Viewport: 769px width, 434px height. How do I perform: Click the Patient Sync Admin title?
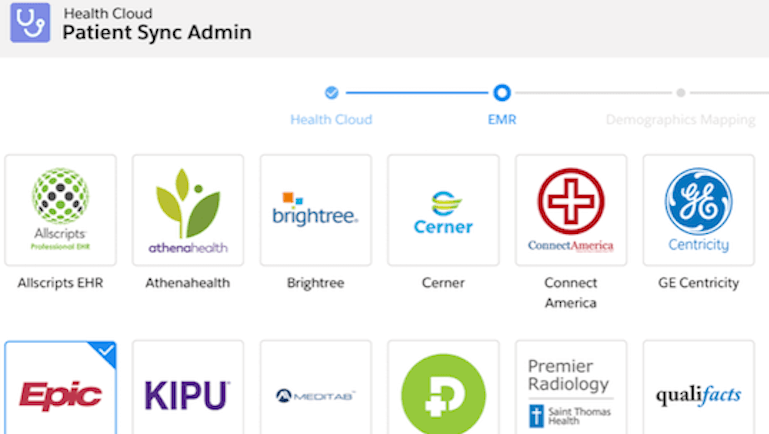click(x=157, y=32)
